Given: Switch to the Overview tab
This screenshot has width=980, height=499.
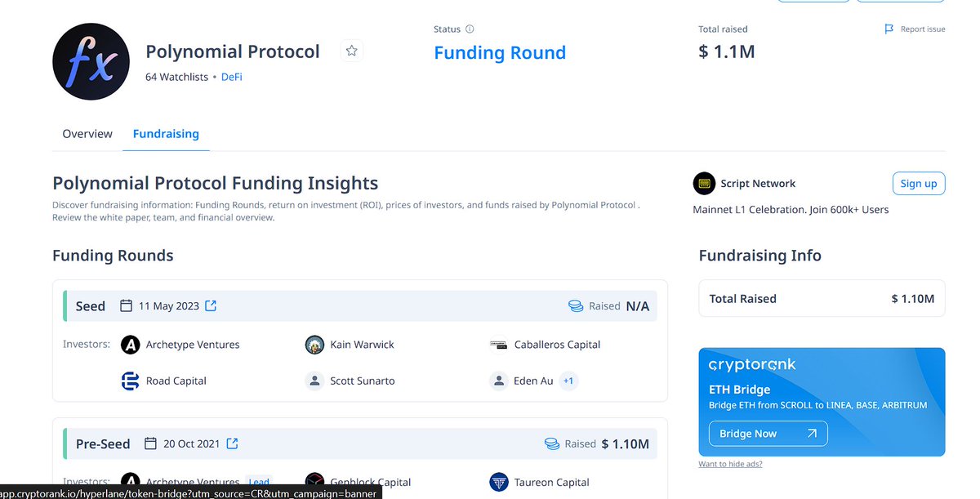Looking at the screenshot, I should click(87, 133).
